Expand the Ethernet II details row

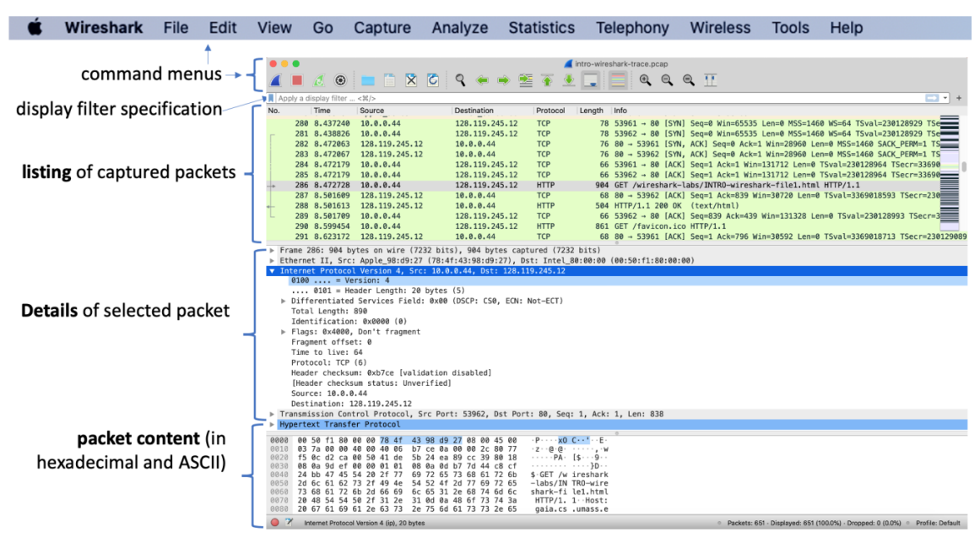coord(272,260)
